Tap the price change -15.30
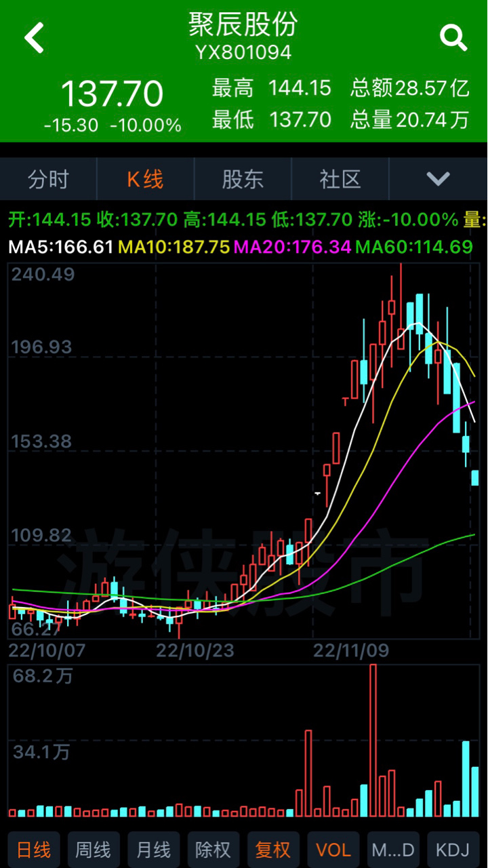This screenshot has height=868, width=488. click(x=71, y=125)
